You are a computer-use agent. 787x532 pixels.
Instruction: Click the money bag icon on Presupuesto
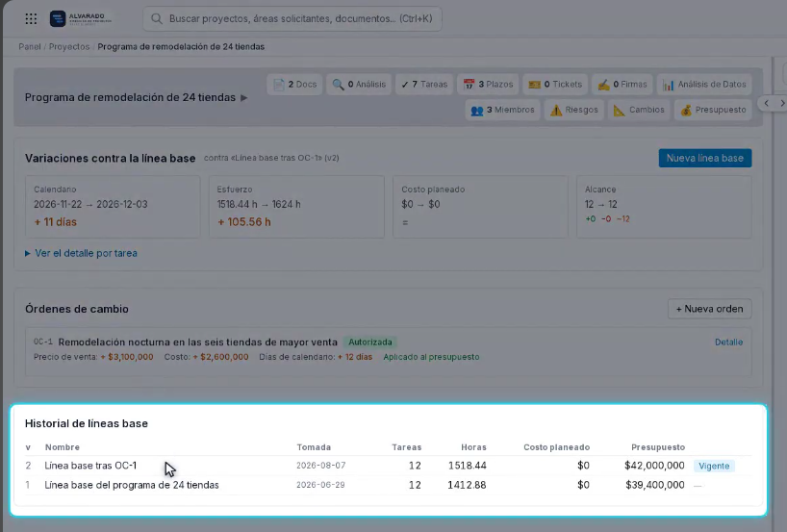point(686,110)
